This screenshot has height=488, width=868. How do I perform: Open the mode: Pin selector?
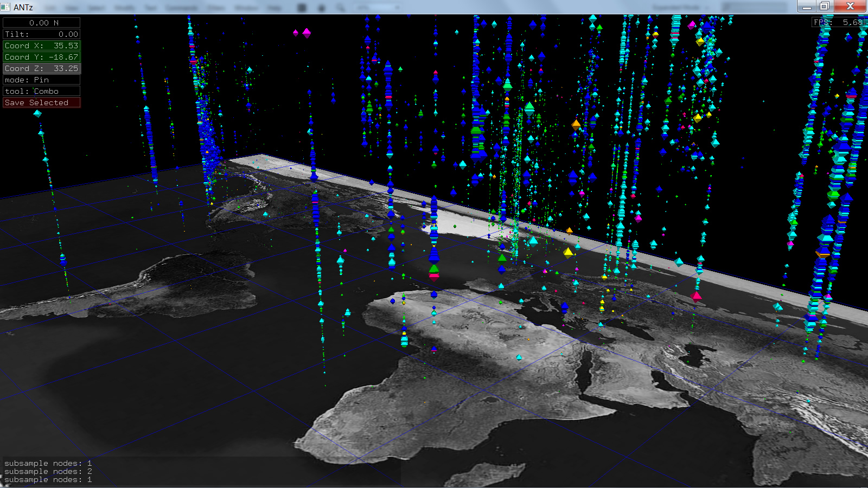click(41, 80)
